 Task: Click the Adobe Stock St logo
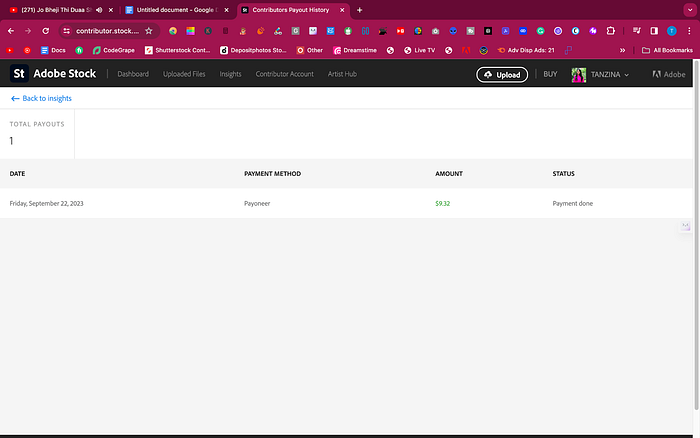[19, 74]
